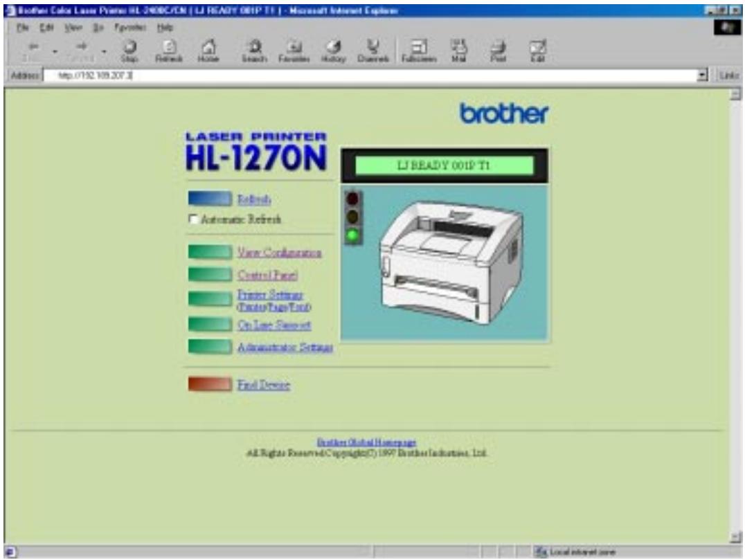The image size is (745, 560).
Task: Open the History toolbar icon
Action: click(334, 51)
